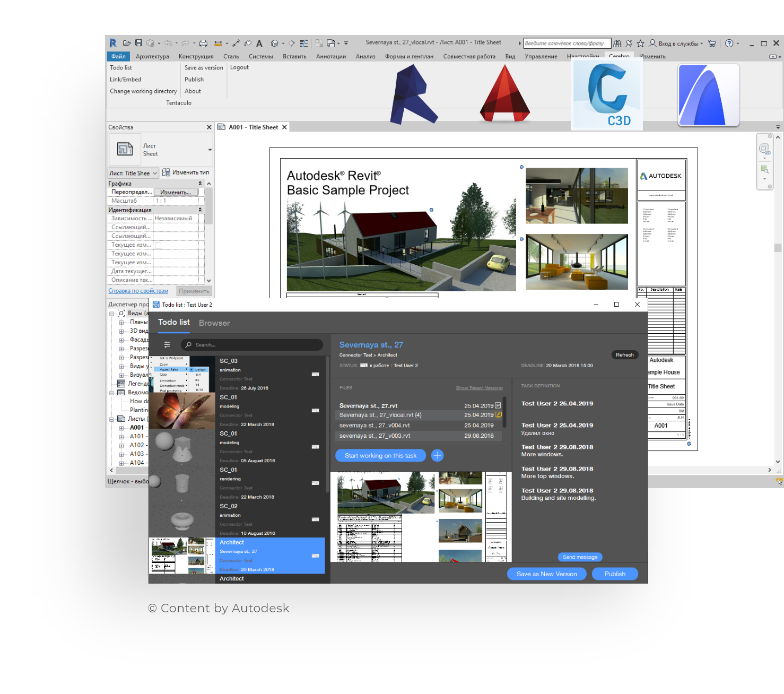Collapse the Идентификация properties section
The image size is (784, 694).
tap(200, 210)
